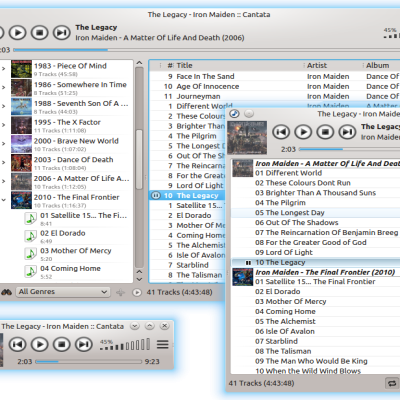Click the library scrollbar up arrow
Viewport: 400px width, 400px height.
tap(139, 63)
